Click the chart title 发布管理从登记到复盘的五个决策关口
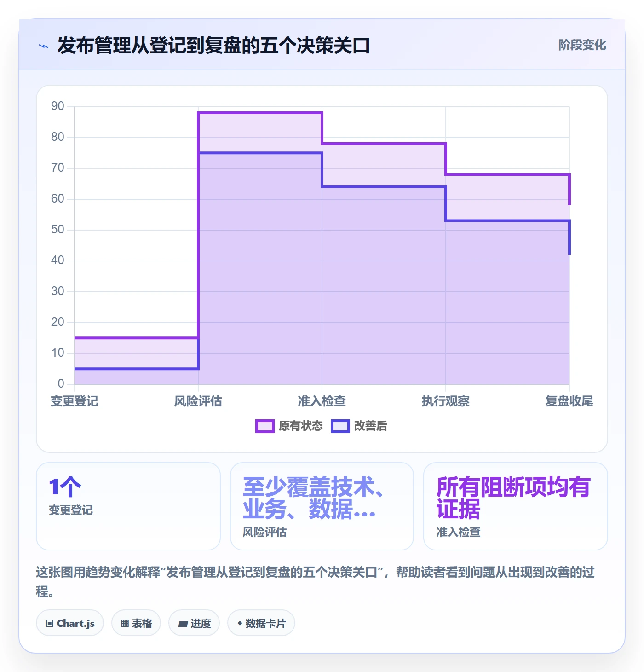The width and height of the screenshot is (644, 672). 214,46
